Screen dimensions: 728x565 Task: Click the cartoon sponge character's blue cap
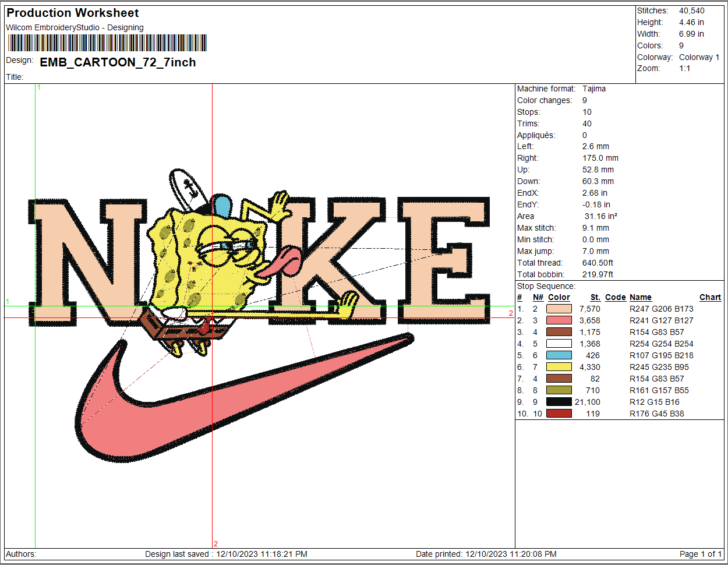click(x=222, y=206)
